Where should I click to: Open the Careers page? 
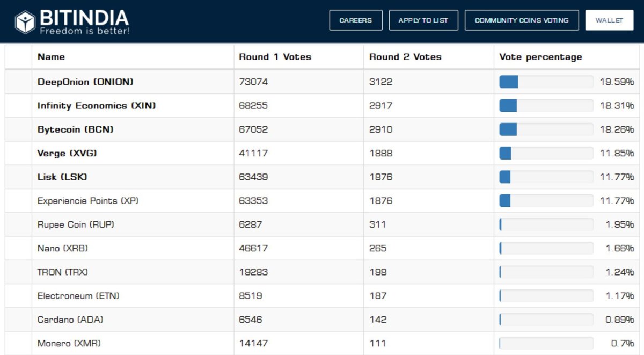[356, 20]
